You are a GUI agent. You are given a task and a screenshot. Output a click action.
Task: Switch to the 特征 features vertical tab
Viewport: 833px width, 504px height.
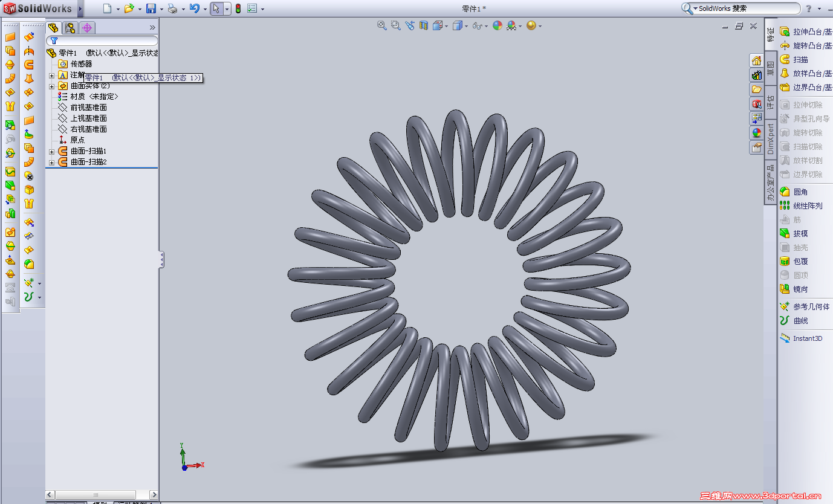pyautogui.click(x=771, y=34)
